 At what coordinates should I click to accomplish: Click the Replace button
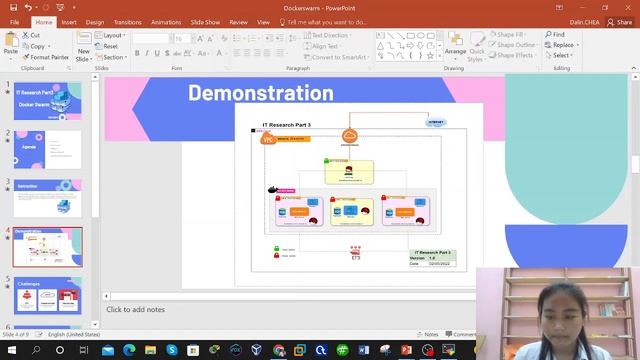pos(562,45)
